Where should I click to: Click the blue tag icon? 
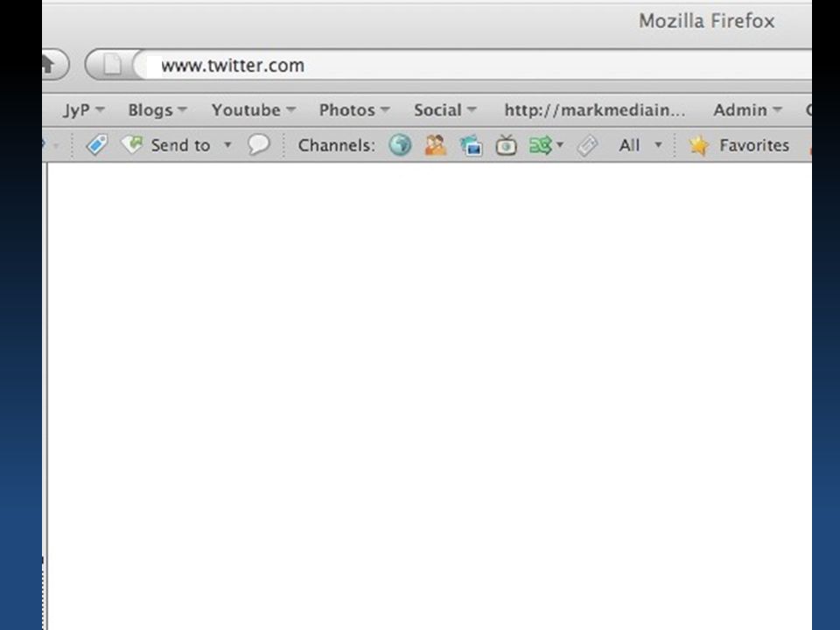click(97, 144)
